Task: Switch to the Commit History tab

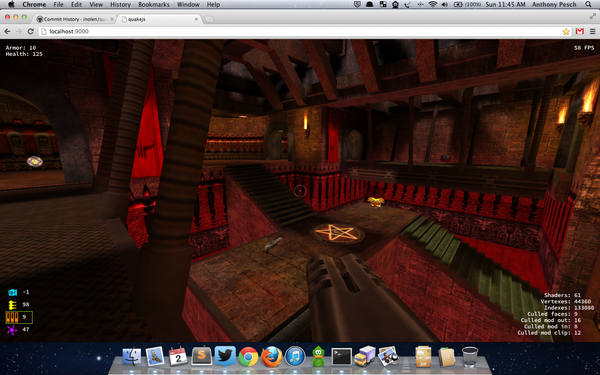Action: pos(75,19)
